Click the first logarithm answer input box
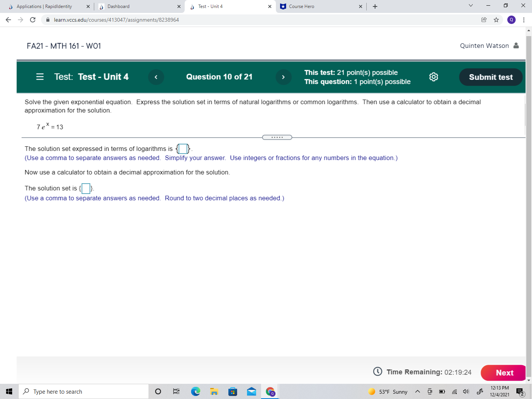Image resolution: width=532 pixels, height=399 pixels. coord(182,149)
